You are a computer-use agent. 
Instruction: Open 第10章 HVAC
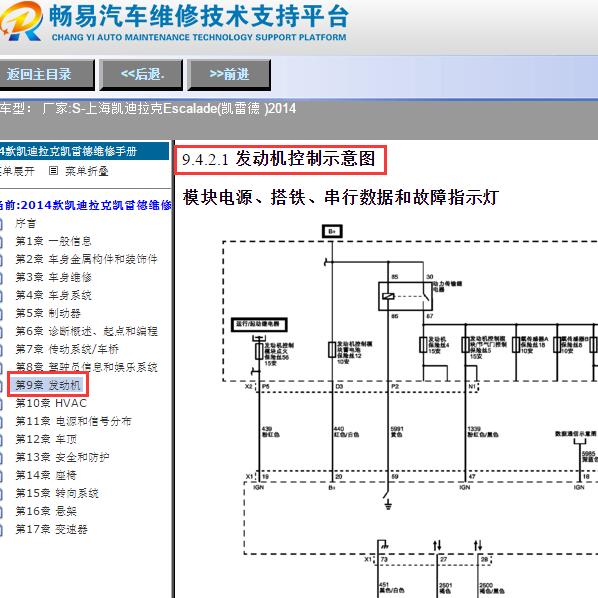tap(51, 403)
